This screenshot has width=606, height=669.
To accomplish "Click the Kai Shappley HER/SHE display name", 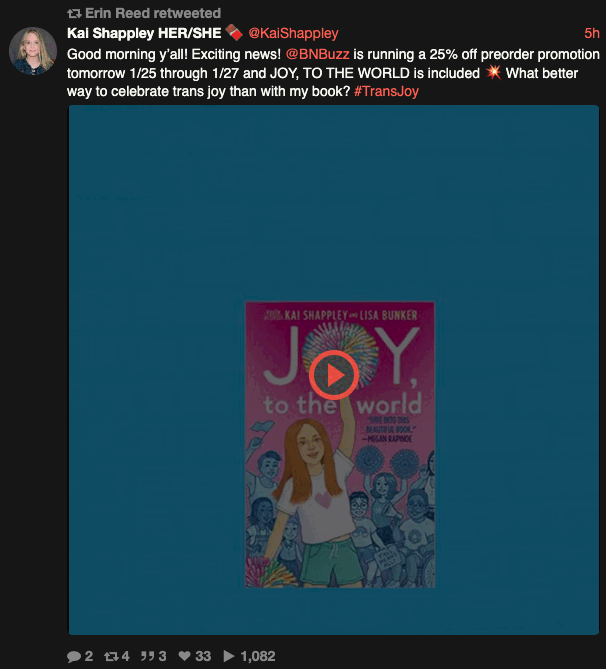I will [x=144, y=33].
